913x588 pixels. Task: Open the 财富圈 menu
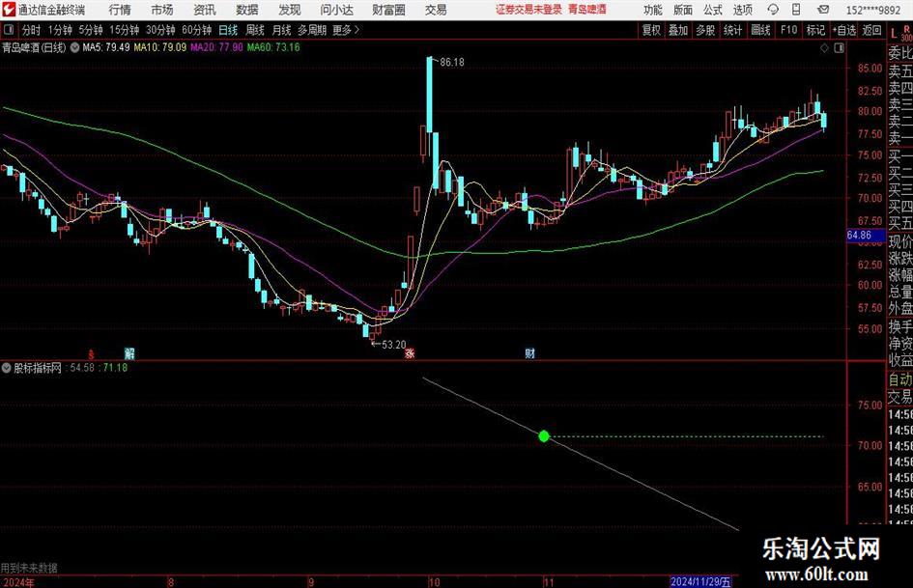[389, 10]
